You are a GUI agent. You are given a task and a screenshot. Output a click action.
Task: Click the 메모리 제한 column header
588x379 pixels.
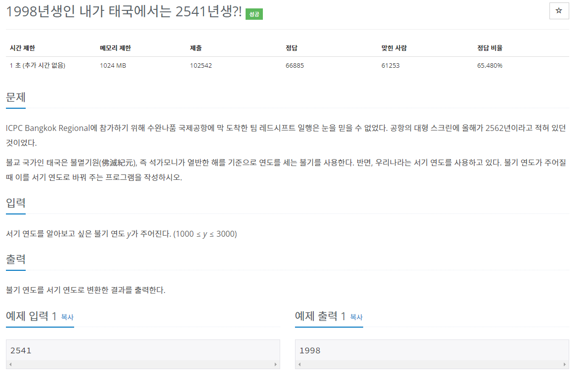115,48
